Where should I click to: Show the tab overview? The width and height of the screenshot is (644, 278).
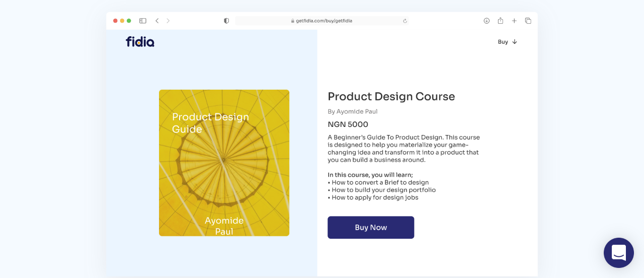click(x=528, y=21)
